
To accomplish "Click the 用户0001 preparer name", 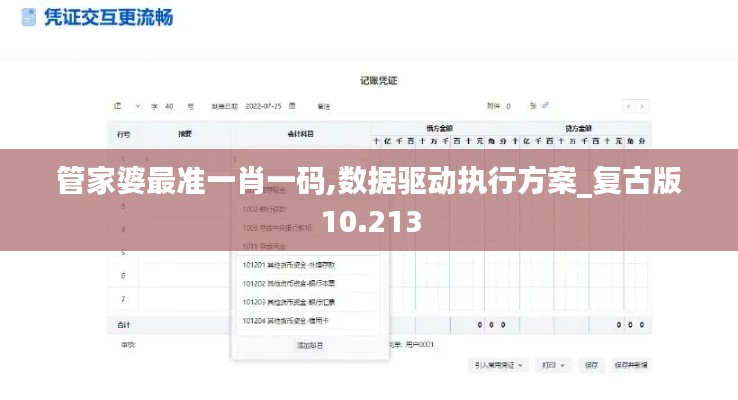I will (419, 344).
